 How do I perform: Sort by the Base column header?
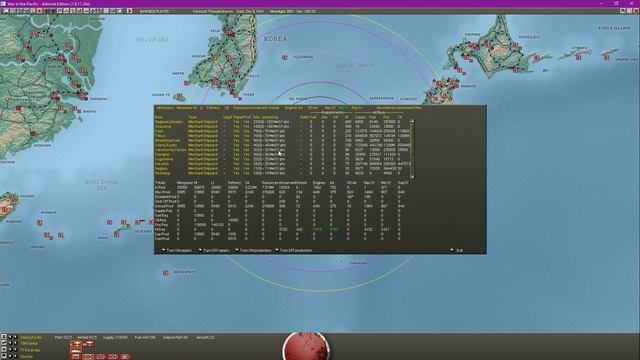[x=158, y=117]
